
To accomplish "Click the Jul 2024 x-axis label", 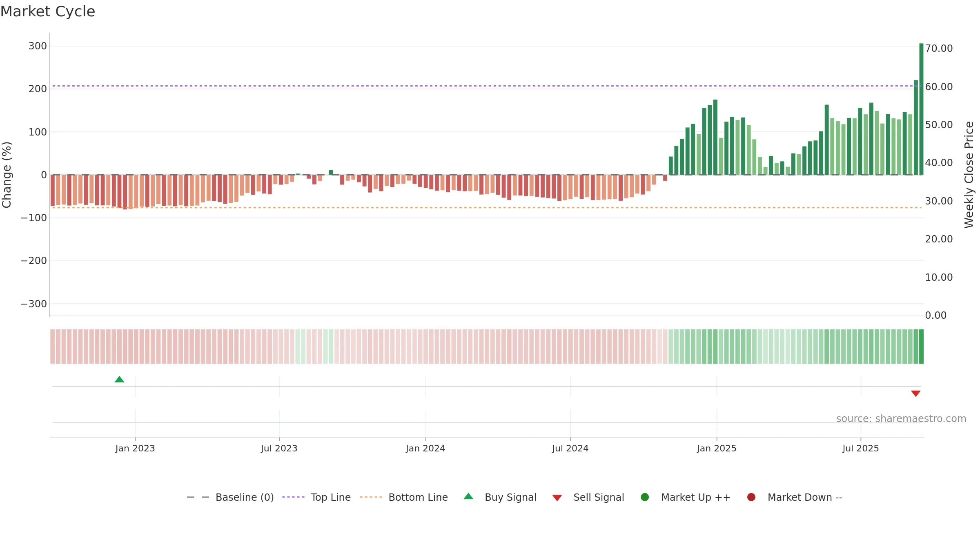I will tap(570, 449).
